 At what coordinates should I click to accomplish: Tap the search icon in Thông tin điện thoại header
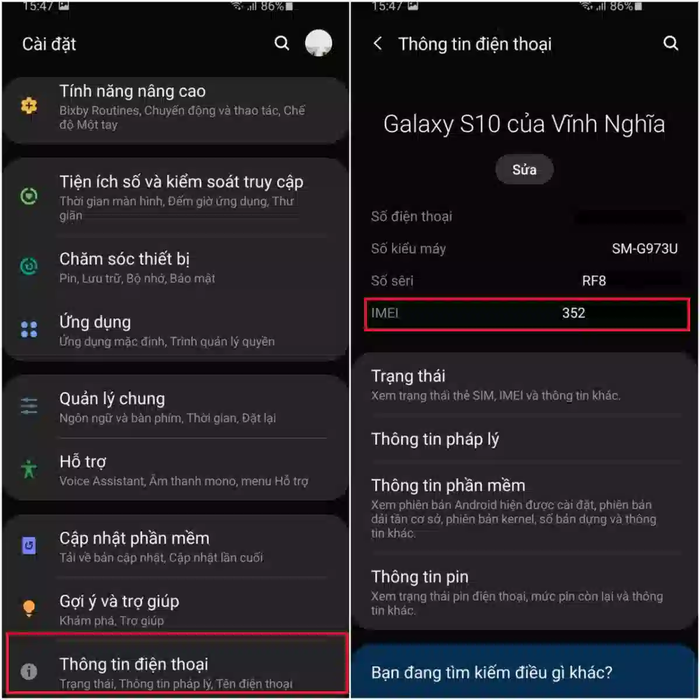tap(671, 43)
